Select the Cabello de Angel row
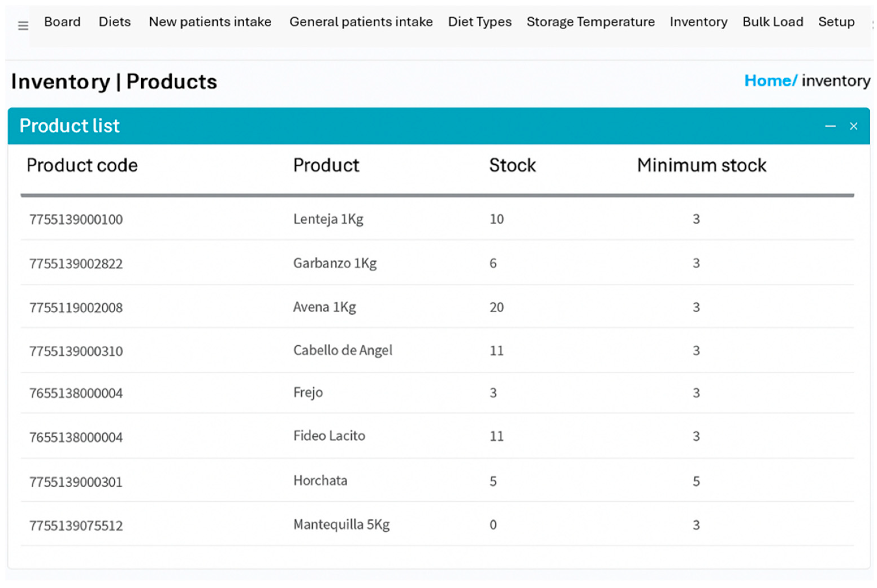 click(x=342, y=350)
